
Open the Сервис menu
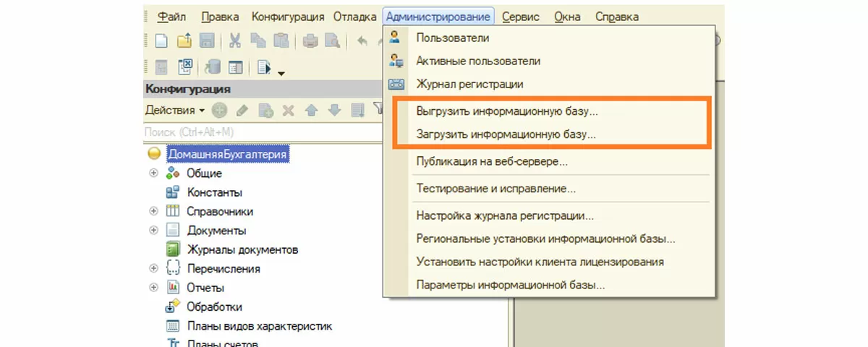522,17
